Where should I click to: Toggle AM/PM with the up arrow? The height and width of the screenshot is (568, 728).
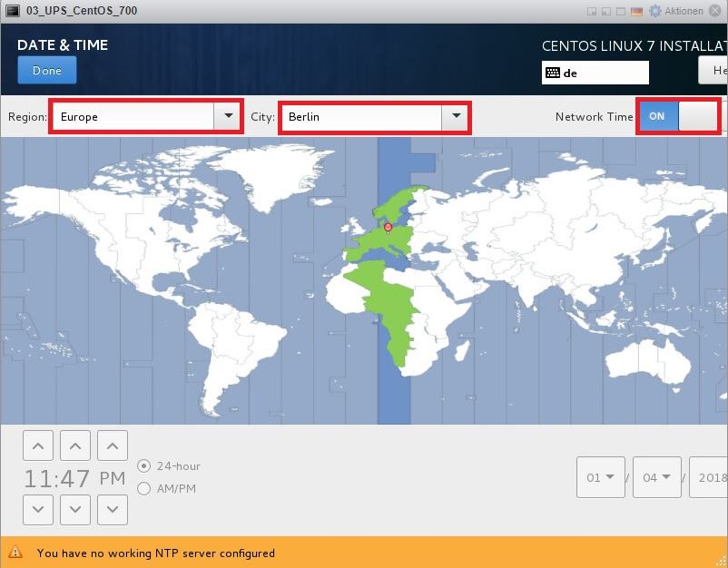click(113, 446)
